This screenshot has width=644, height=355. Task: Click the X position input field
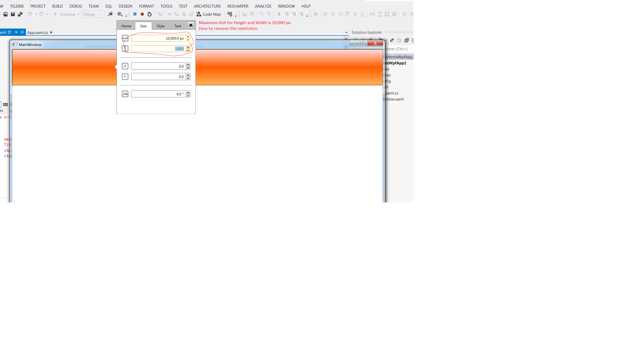(x=158, y=66)
